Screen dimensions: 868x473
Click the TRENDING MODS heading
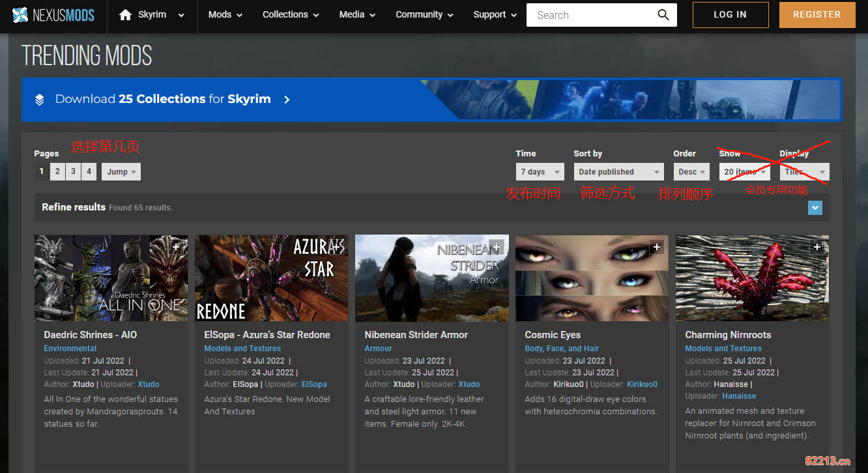[87, 56]
